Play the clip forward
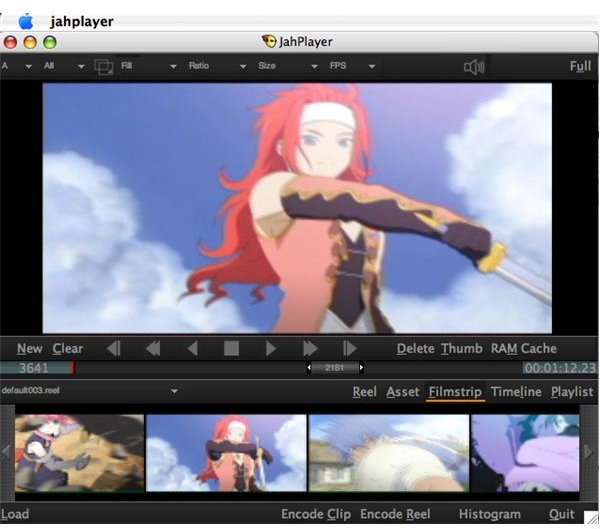 click(271, 349)
